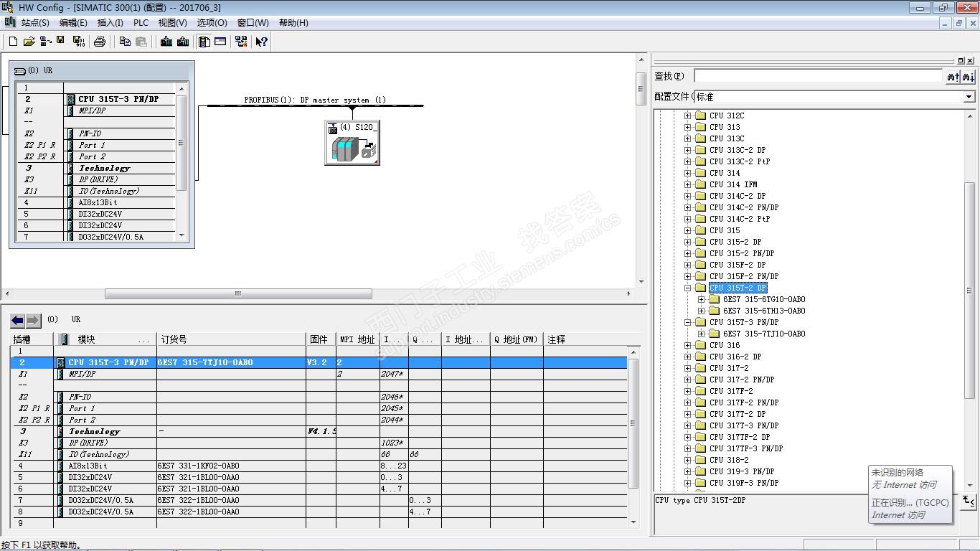This screenshot has height=551, width=980.
Task: Click the search downward binoculars icon
Action: [968, 76]
